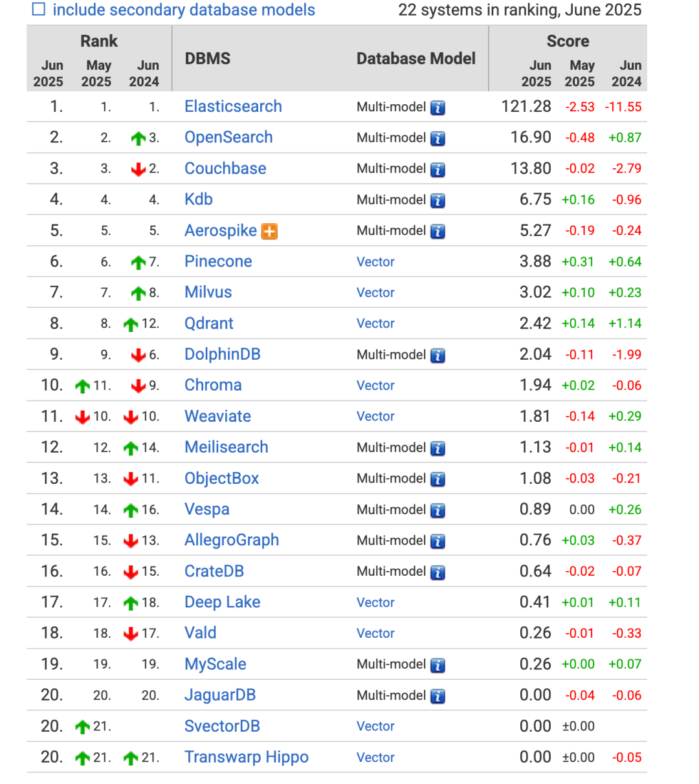Click the info icon next to Kdb's database model
Viewport: 699px width, 784px height.
(x=438, y=201)
